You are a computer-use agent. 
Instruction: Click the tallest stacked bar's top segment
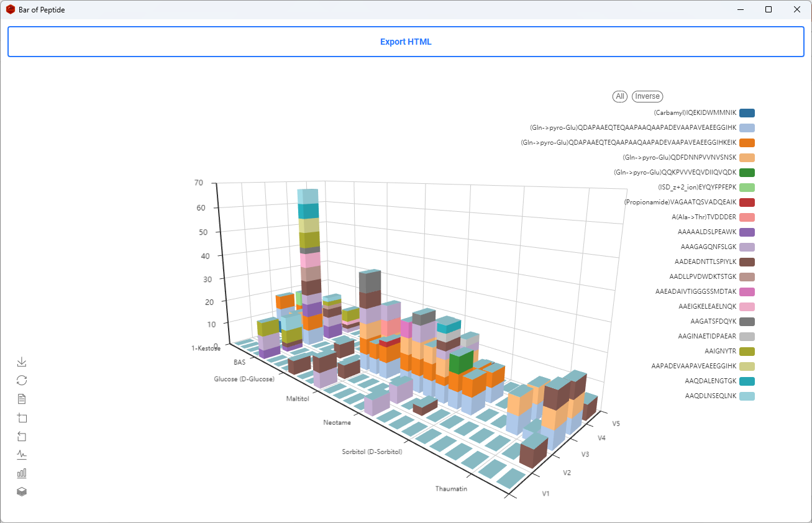[x=308, y=196]
